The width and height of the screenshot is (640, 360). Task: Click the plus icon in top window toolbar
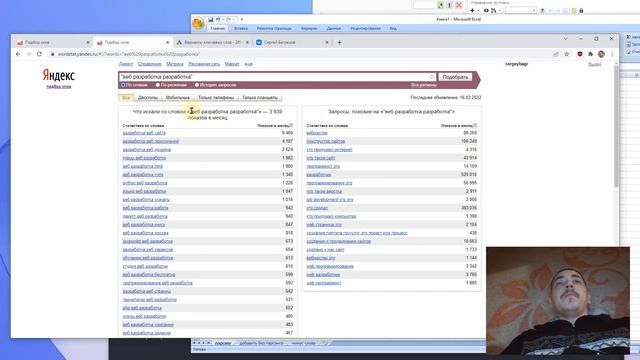click(472, 11)
